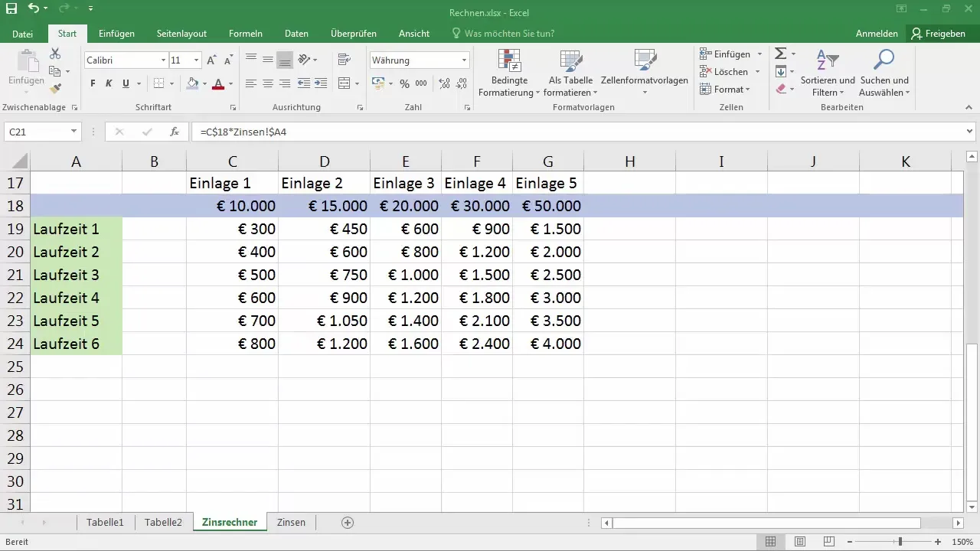
Task: Open Zellenformatvorlagen dropdown
Action: pyautogui.click(x=645, y=73)
